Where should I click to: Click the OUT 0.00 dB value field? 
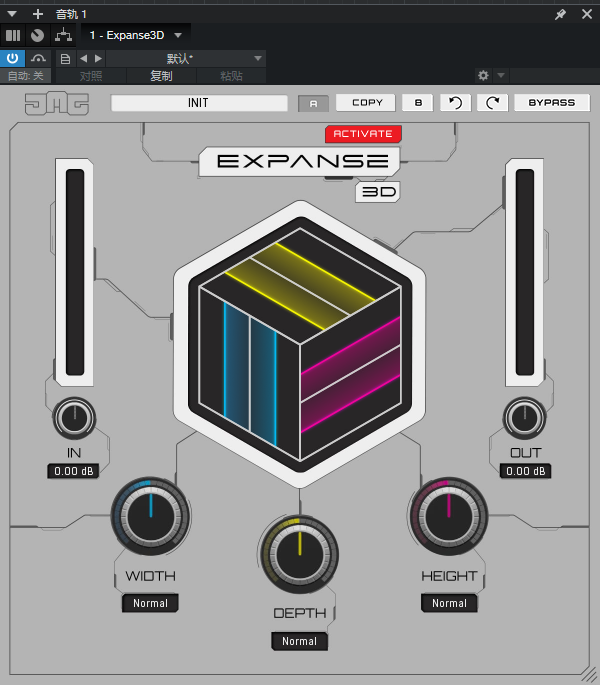pyautogui.click(x=525, y=471)
